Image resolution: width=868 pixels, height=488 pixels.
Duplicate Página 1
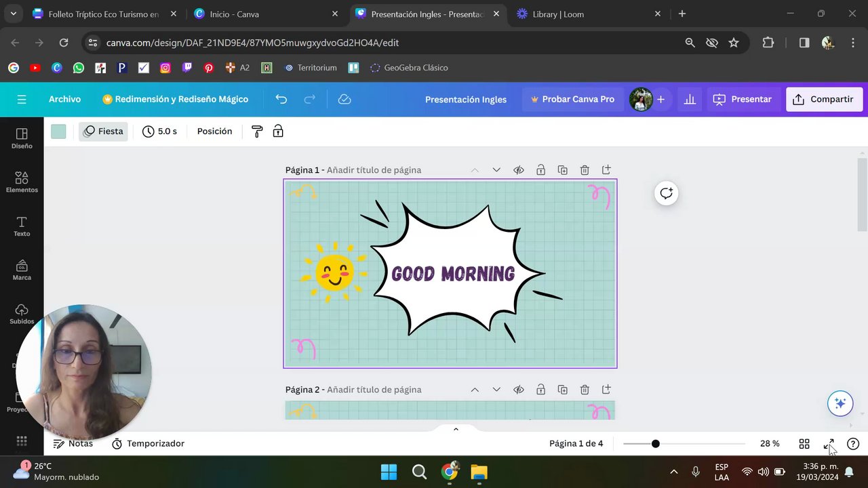coord(562,170)
